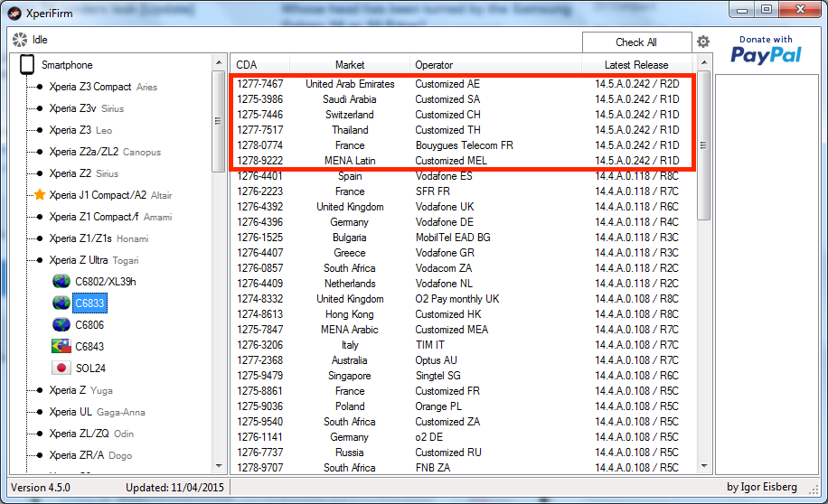Image resolution: width=828 pixels, height=504 pixels.
Task: Select the SFR FR row
Action: (x=464, y=191)
